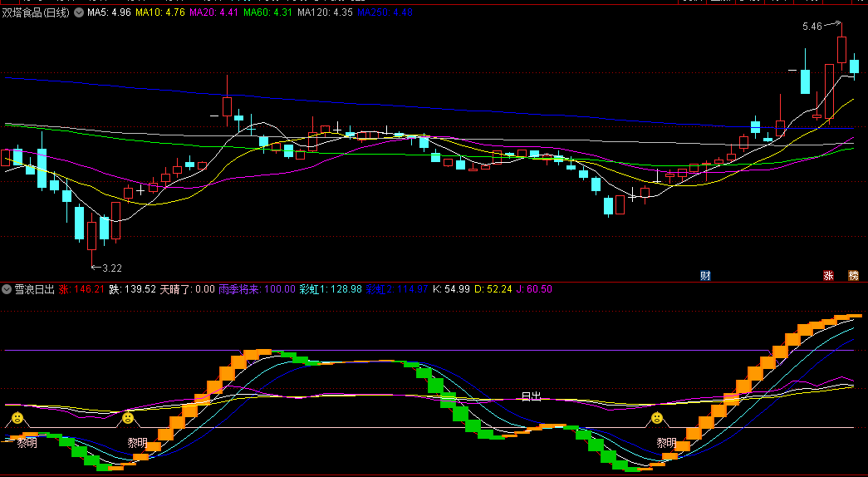Viewport: 868px width, 477px height.
Task: Click the 5.46 high price label
Action: click(x=812, y=26)
